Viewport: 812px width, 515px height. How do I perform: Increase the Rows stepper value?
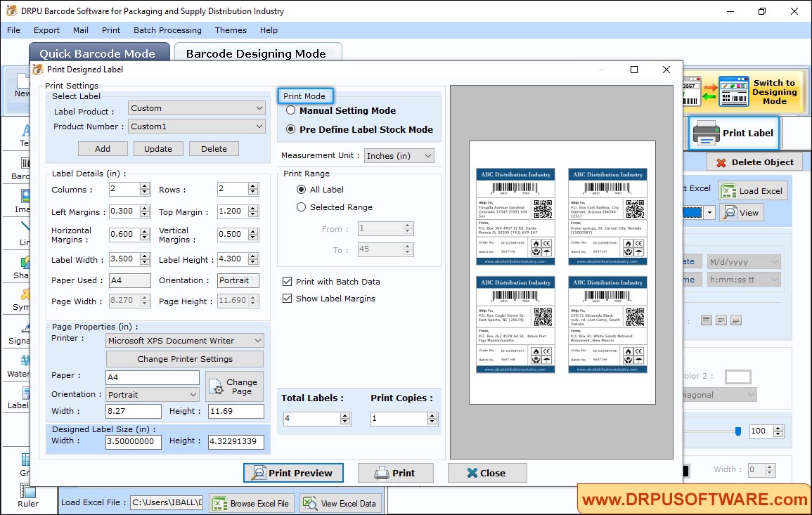tap(252, 185)
